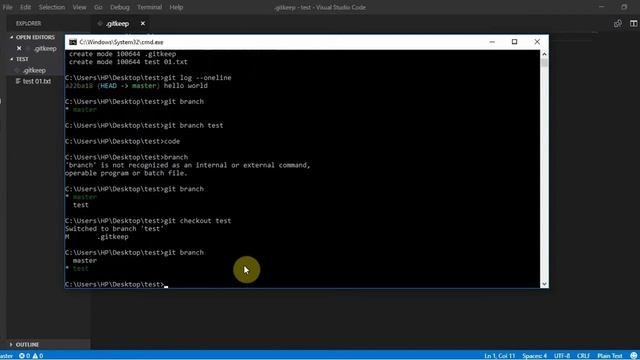Click the UTF-8 encoding setting
Image resolution: width=640 pixels, height=360 pixels.
[562, 356]
